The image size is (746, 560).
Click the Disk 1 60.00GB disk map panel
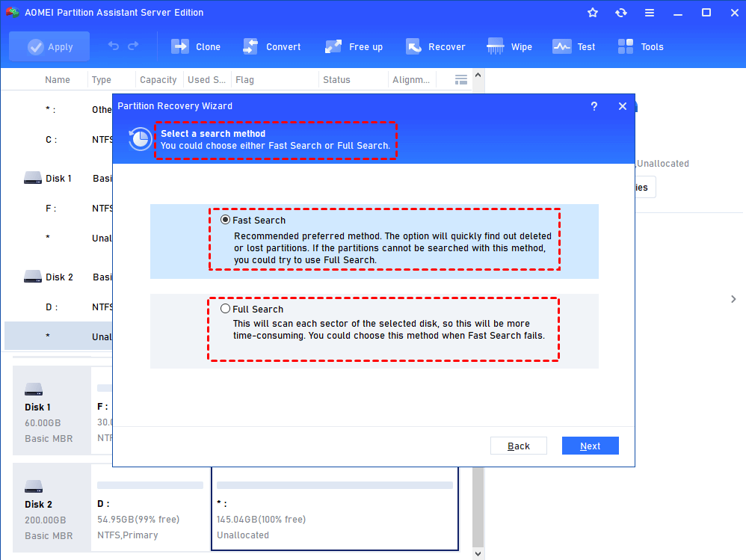tap(52, 410)
